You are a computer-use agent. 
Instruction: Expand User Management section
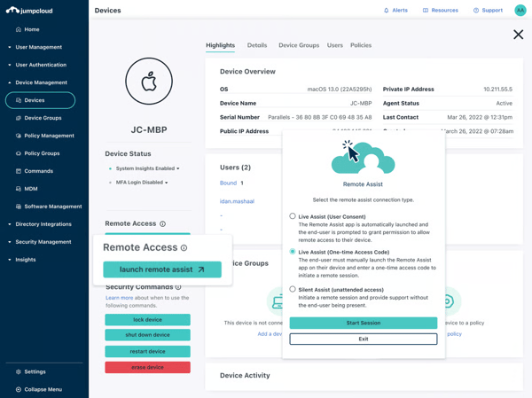pos(35,47)
